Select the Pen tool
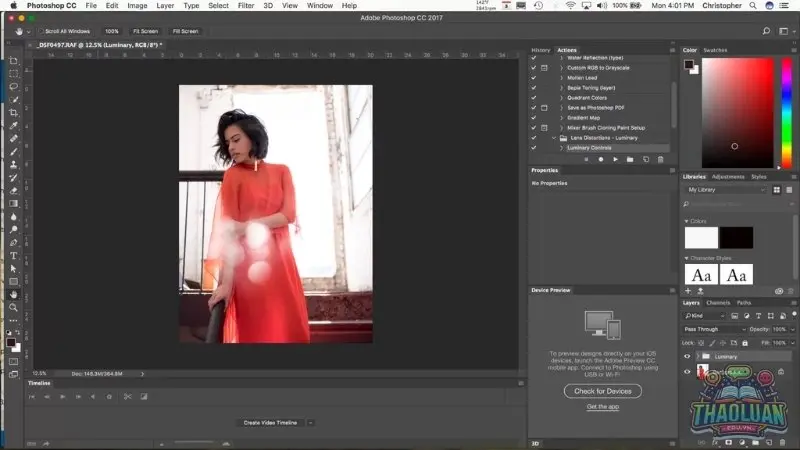 tap(14, 243)
